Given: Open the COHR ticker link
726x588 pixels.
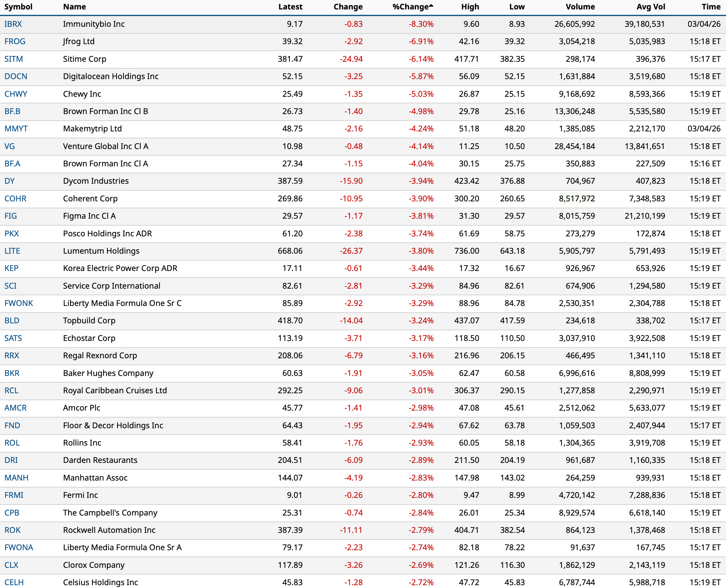Looking at the screenshot, I should [15, 199].
